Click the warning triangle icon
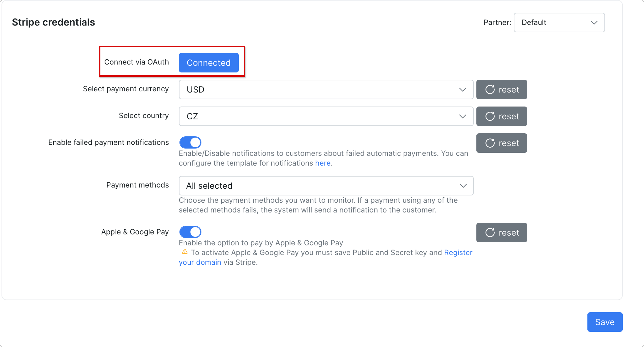Viewport: 644px width, 347px height. (185, 252)
